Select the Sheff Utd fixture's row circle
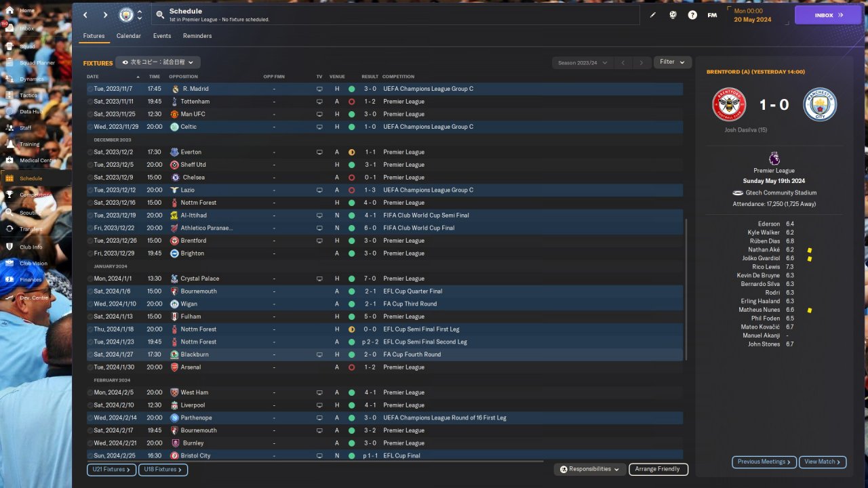Viewport: 868px width, 488px height. click(x=90, y=165)
